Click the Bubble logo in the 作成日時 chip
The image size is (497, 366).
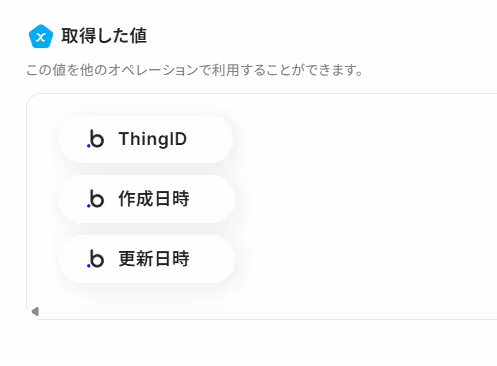tap(95, 199)
